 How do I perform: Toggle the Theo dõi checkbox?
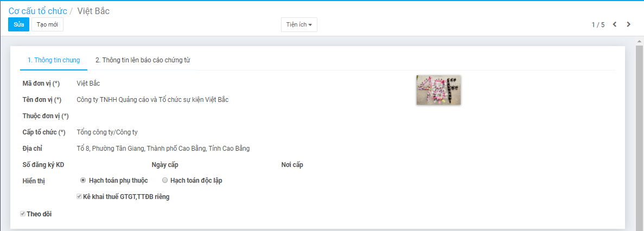tap(23, 214)
